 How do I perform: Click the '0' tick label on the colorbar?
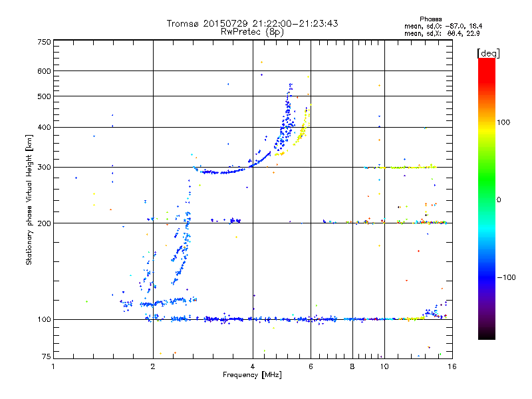(499, 200)
